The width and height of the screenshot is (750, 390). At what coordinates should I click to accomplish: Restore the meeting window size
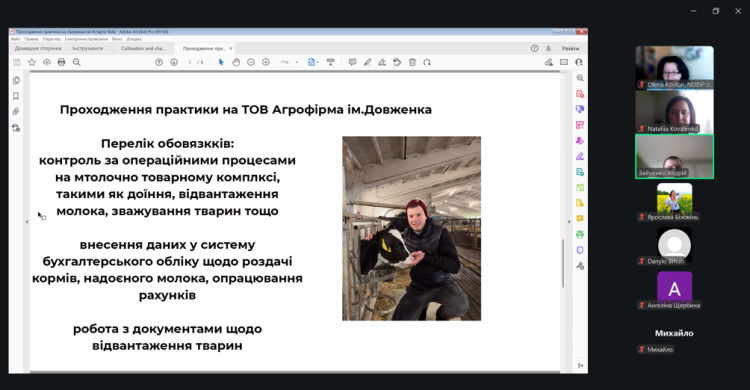click(x=716, y=11)
